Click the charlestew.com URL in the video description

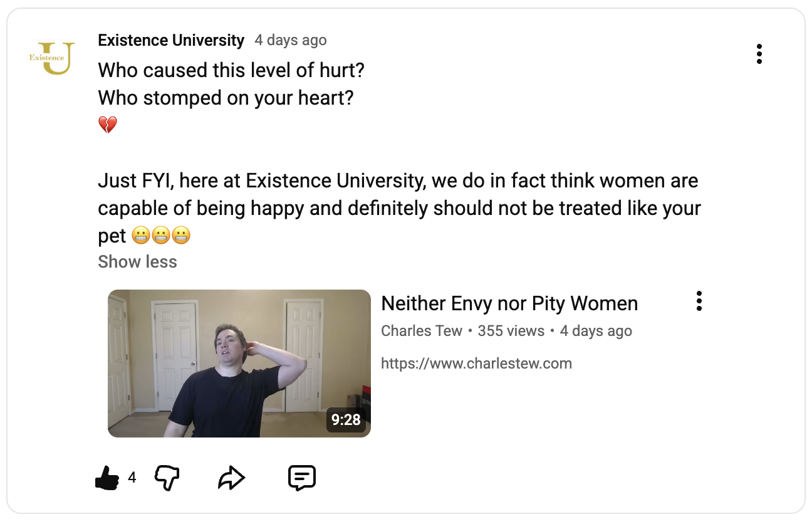[476, 364]
